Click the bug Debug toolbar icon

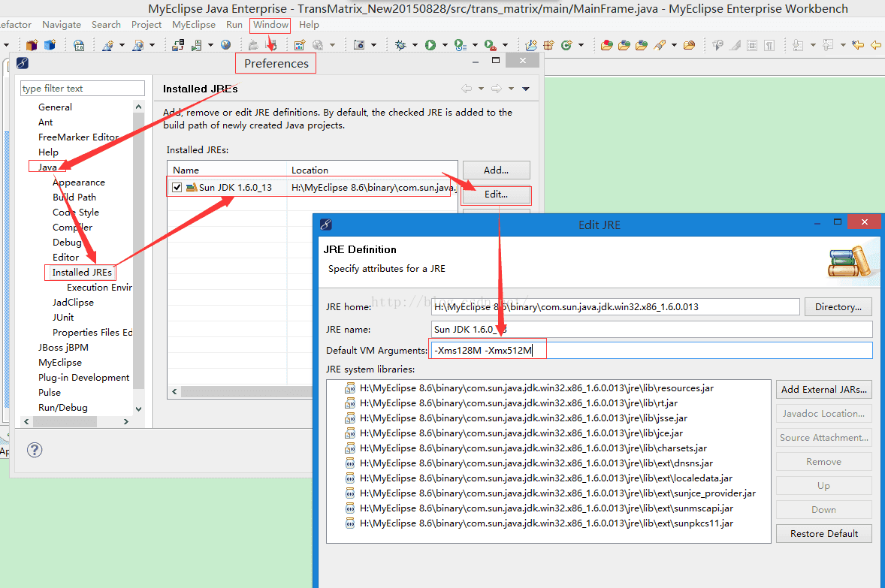400,45
